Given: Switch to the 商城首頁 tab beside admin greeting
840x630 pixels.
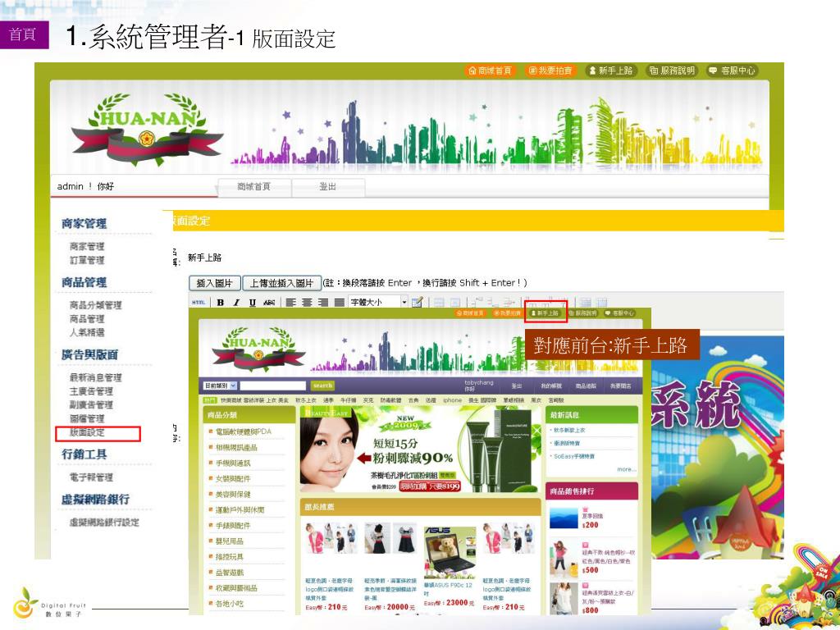Looking at the screenshot, I should coord(254,187).
